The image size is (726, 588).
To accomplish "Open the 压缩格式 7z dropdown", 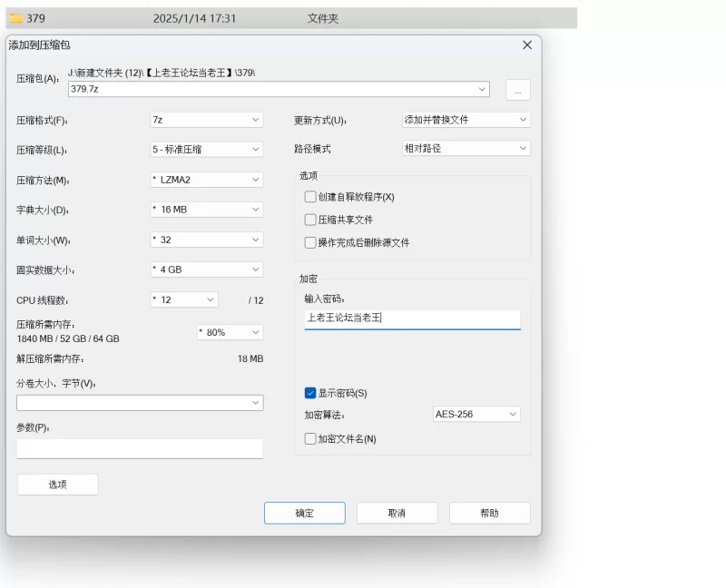I will (207, 120).
